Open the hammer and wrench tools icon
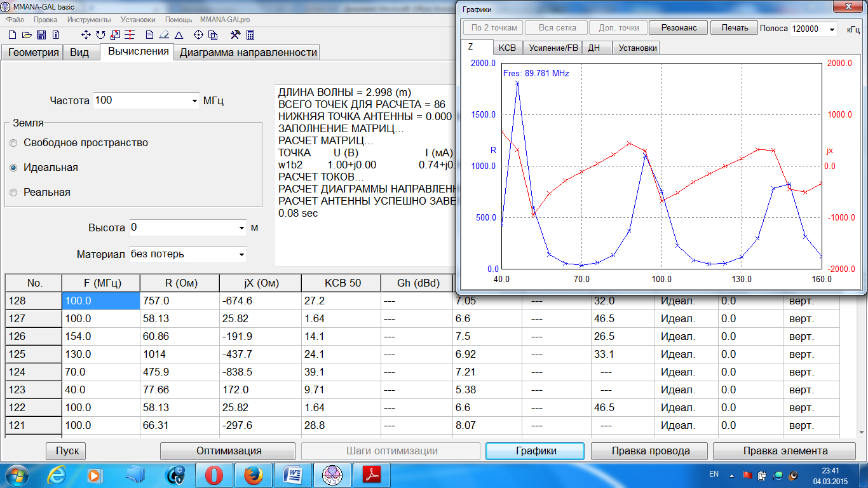This screenshot has height=488, width=868. [235, 35]
